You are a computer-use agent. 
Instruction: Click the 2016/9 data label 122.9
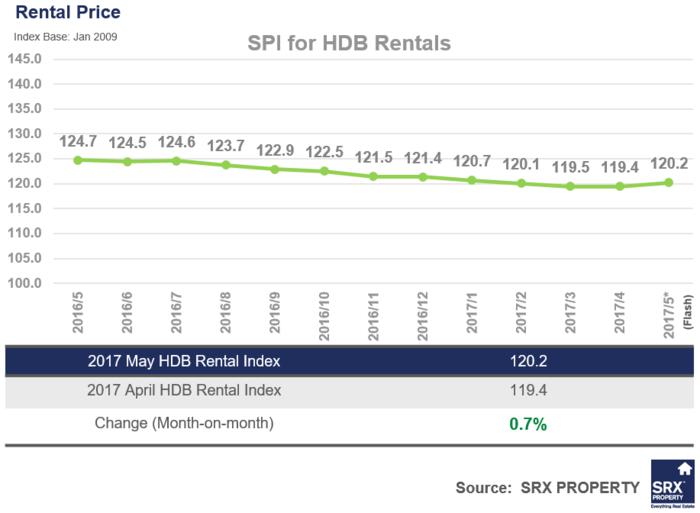pos(275,150)
